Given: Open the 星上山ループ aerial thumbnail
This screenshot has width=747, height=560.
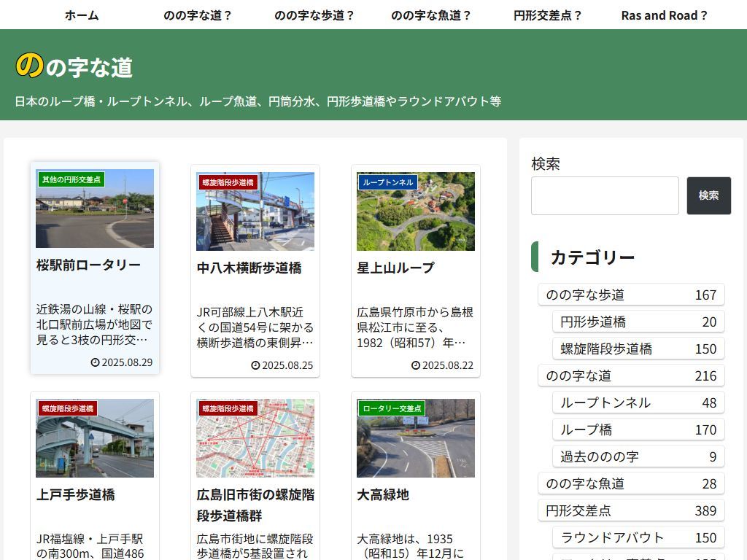Looking at the screenshot, I should click(416, 212).
